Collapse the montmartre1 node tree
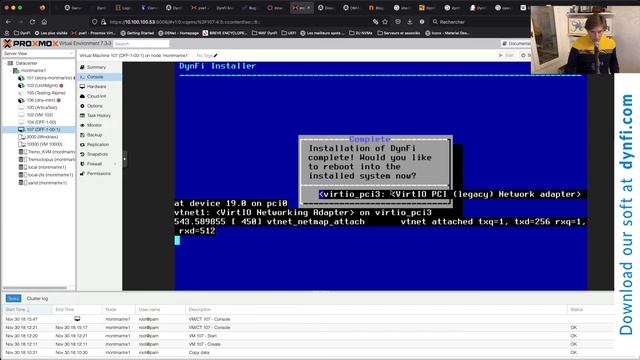The height and width of the screenshot is (360, 640). point(10,71)
